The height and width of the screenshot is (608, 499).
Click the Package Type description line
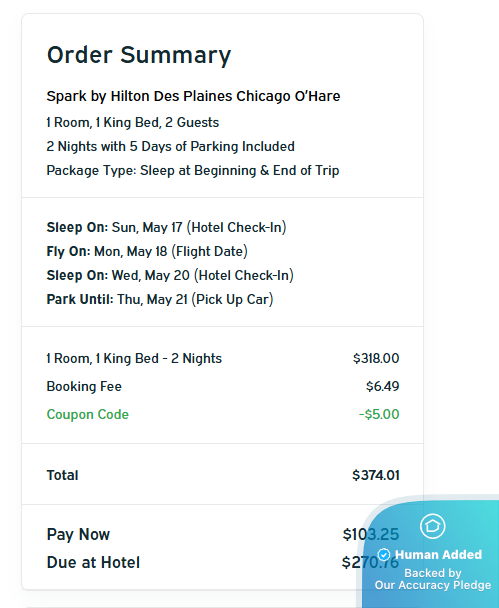193,171
